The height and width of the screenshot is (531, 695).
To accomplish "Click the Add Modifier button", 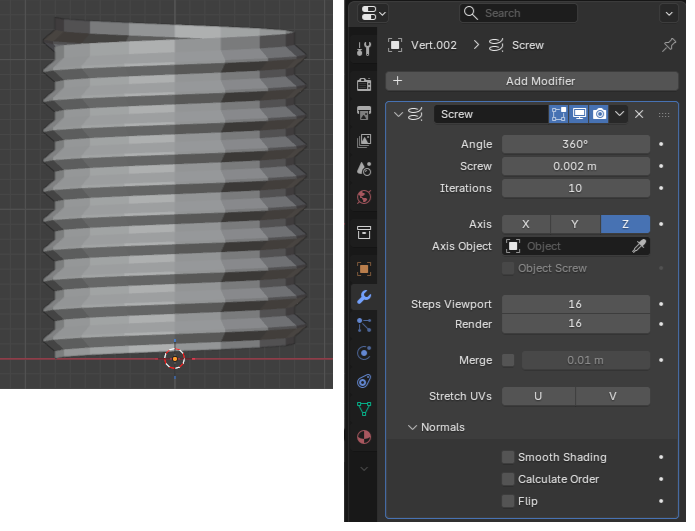I will pyautogui.click(x=531, y=81).
